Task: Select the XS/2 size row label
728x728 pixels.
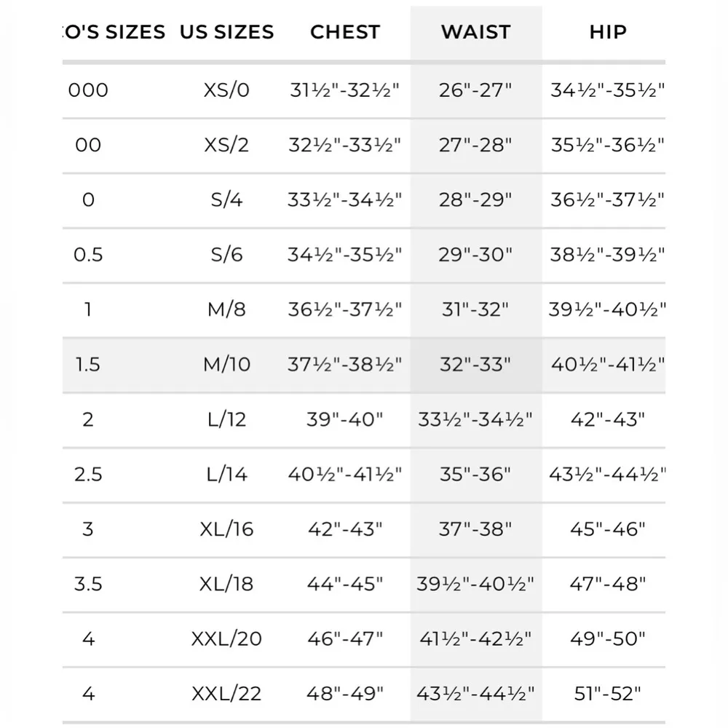Action: coord(227,145)
